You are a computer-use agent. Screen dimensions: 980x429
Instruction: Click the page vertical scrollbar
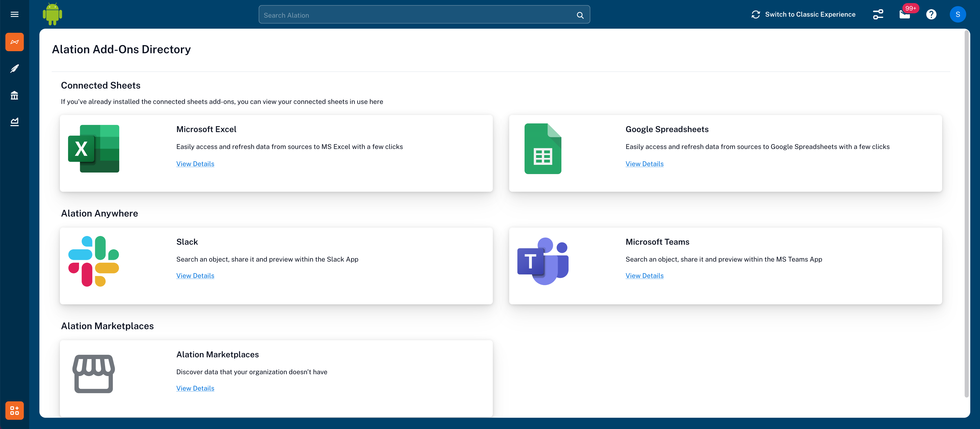[x=966, y=214]
